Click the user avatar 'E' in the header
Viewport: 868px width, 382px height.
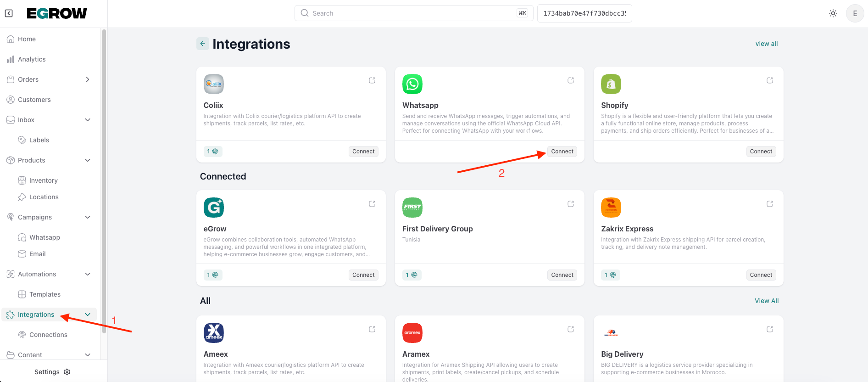(x=855, y=13)
